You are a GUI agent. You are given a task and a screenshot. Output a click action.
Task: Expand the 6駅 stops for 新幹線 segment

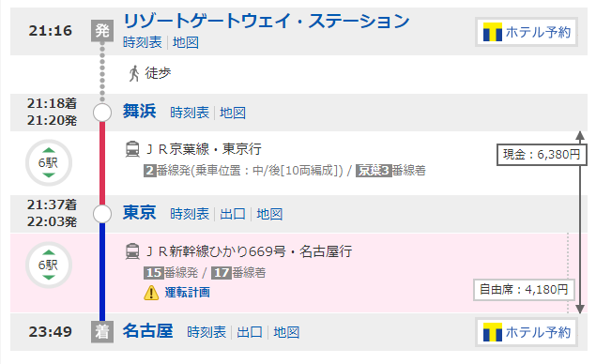(49, 265)
